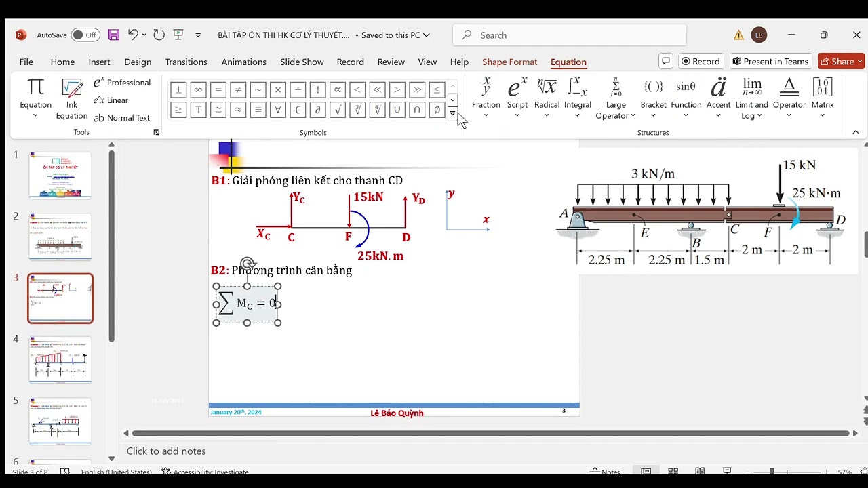
Task: Click the Share button
Action: [842, 61]
